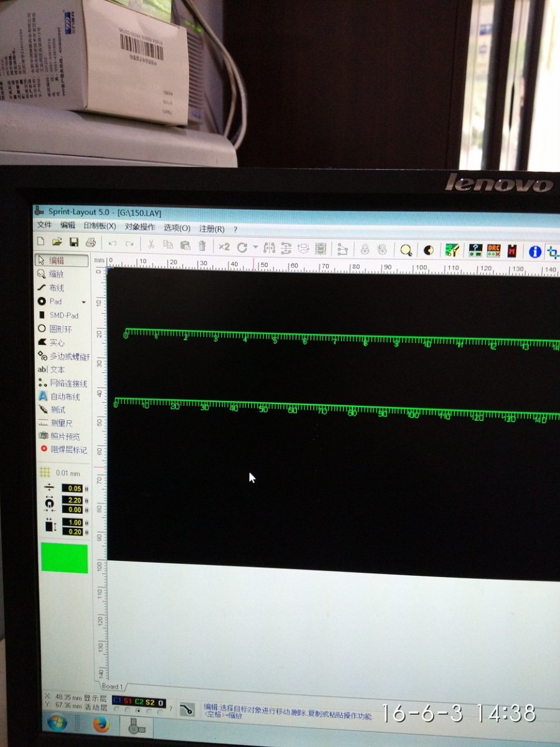Click the green color swatch panel
The height and width of the screenshot is (747, 560).
(x=64, y=558)
